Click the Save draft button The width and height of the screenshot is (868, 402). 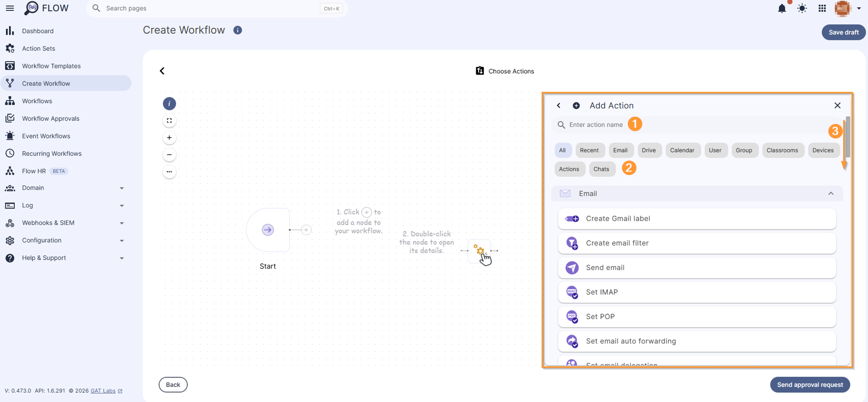pos(844,32)
